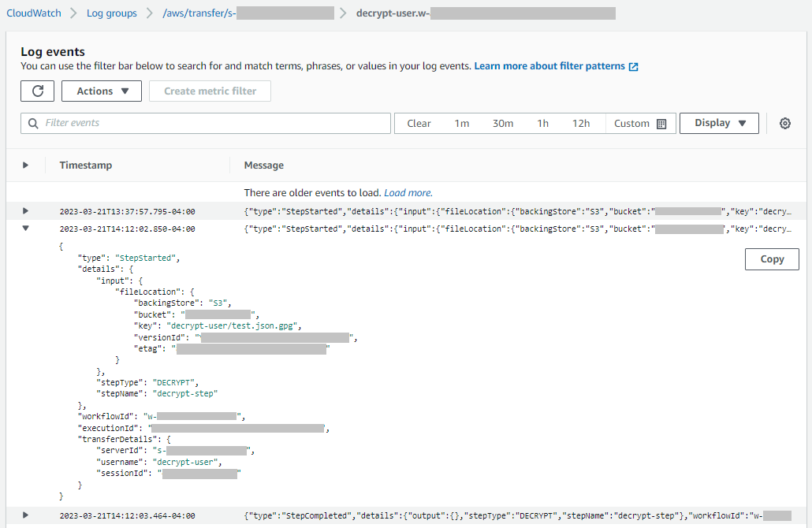
Task: Refresh the log events list
Action: point(37,91)
